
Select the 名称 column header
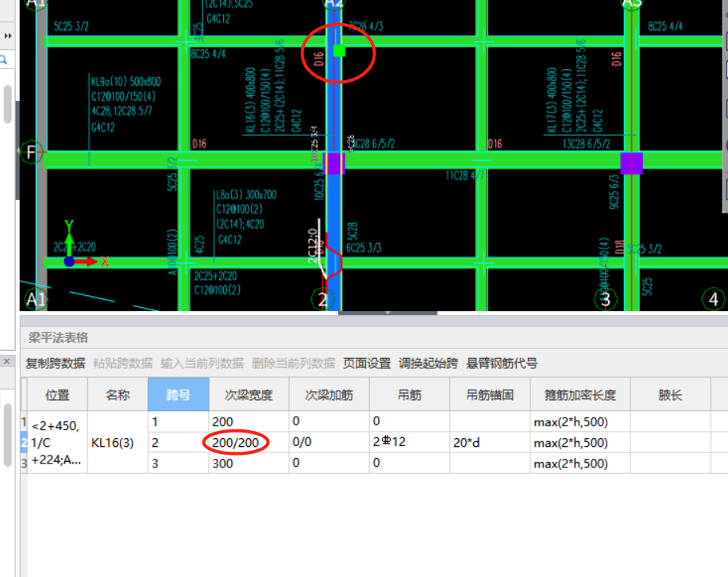pos(117,394)
